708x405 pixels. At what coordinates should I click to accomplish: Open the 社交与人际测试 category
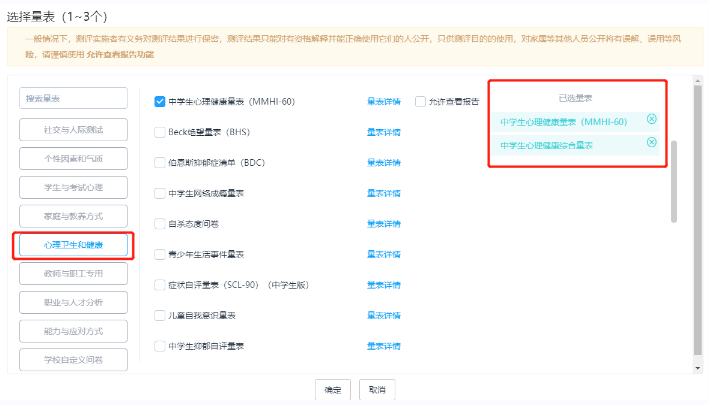(x=73, y=130)
